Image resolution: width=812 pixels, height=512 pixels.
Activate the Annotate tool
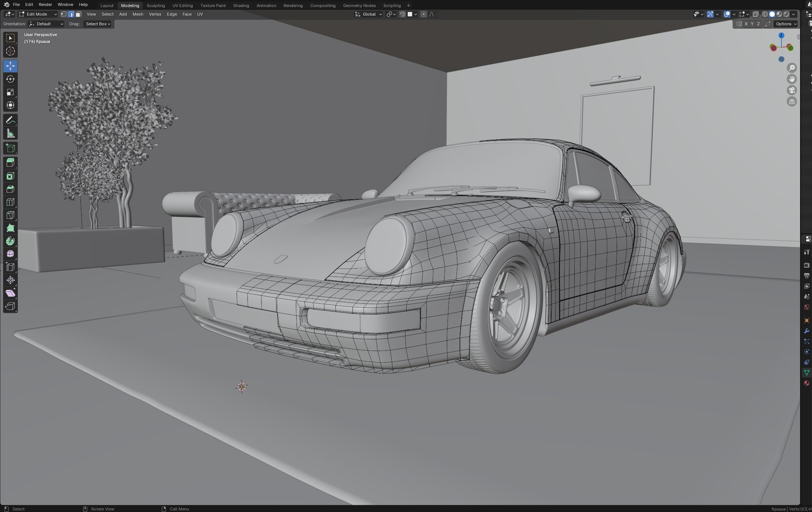(10, 120)
